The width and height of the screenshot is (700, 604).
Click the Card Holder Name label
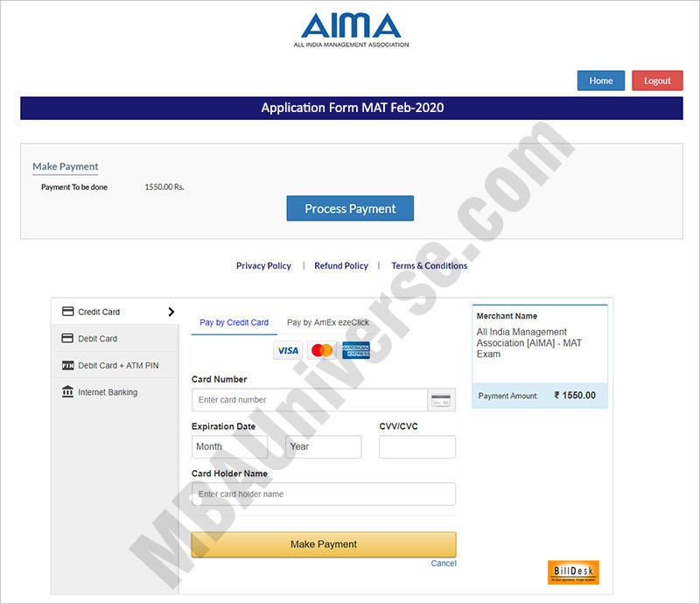pyautogui.click(x=229, y=473)
